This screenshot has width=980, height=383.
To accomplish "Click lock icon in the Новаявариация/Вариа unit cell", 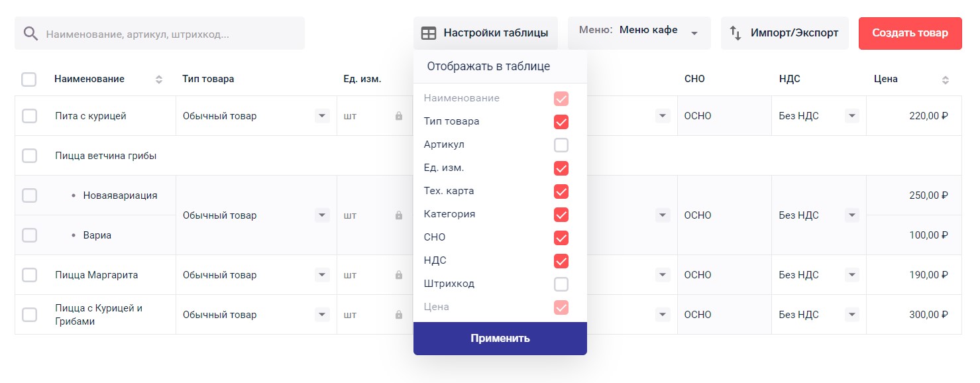I will point(399,215).
